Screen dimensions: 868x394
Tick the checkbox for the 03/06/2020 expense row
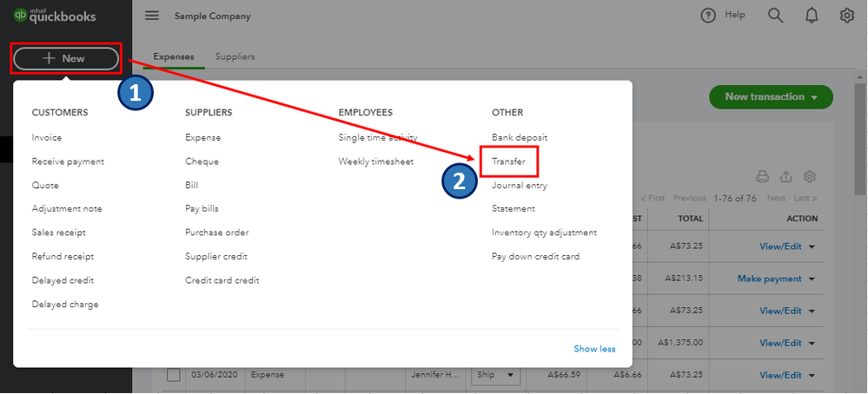click(174, 375)
